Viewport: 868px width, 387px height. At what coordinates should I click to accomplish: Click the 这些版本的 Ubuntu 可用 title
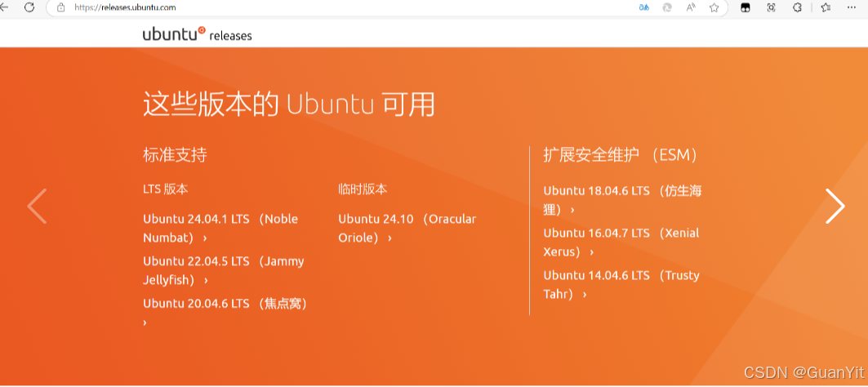click(x=288, y=104)
